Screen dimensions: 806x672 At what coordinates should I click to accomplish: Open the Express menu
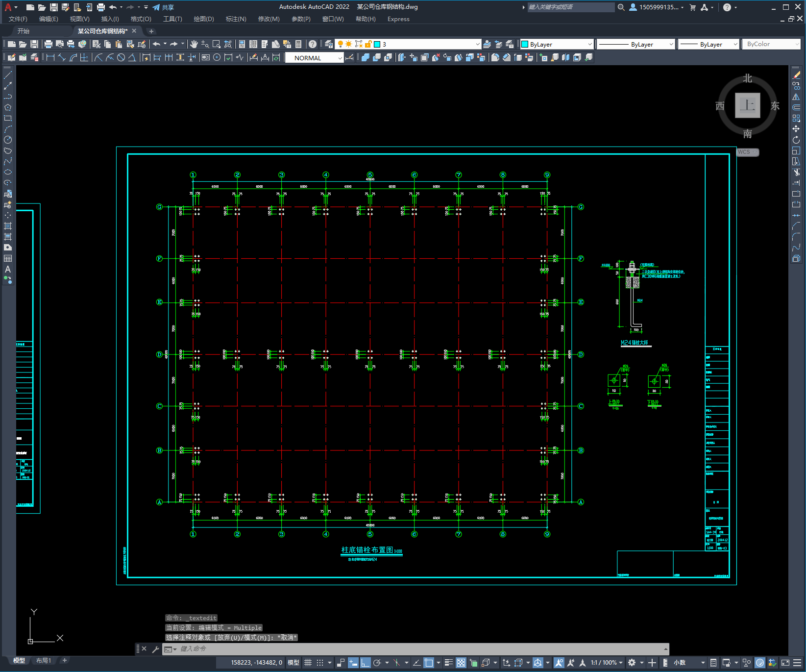click(x=398, y=19)
